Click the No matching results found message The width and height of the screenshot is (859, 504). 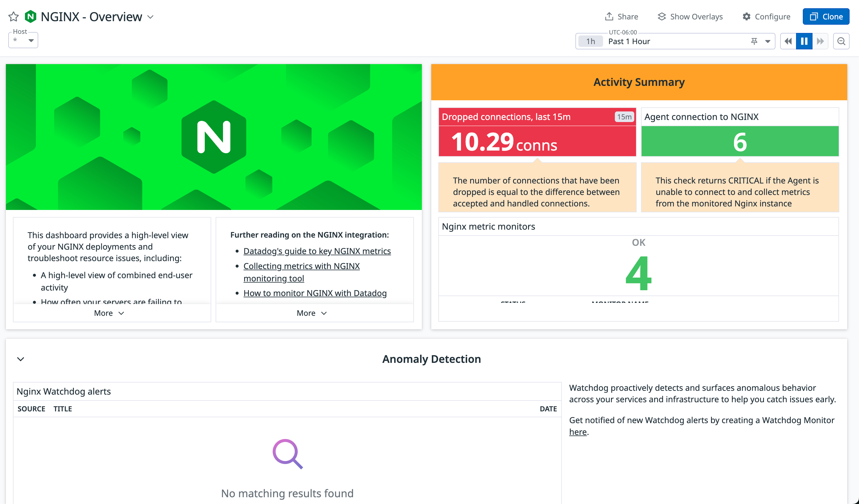[x=287, y=493]
